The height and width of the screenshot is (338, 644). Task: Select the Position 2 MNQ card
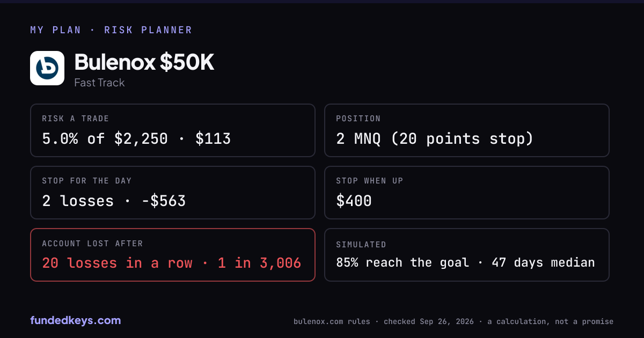coord(467,130)
